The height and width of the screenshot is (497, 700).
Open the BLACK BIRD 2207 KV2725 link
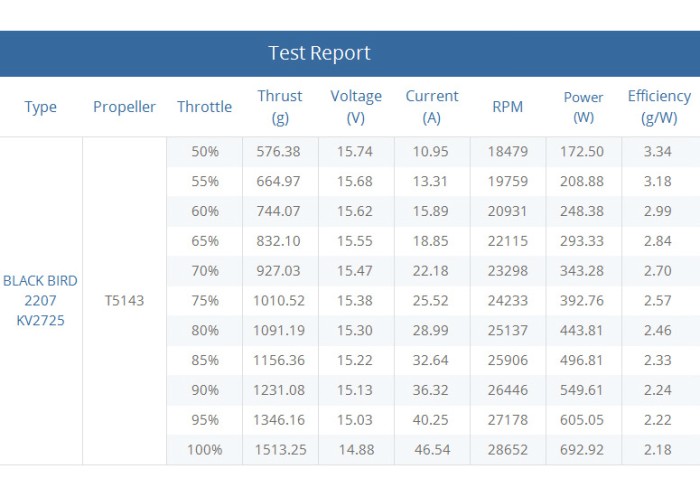click(41, 301)
